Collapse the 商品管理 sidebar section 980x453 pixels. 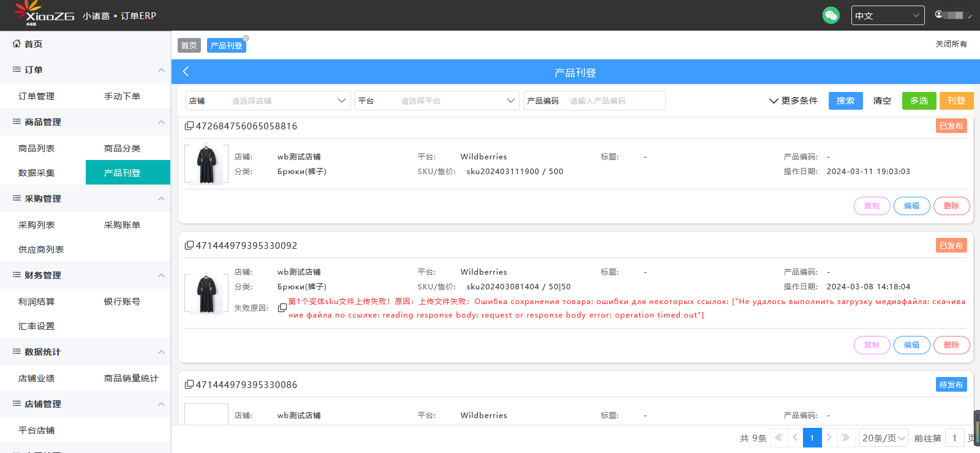(161, 122)
